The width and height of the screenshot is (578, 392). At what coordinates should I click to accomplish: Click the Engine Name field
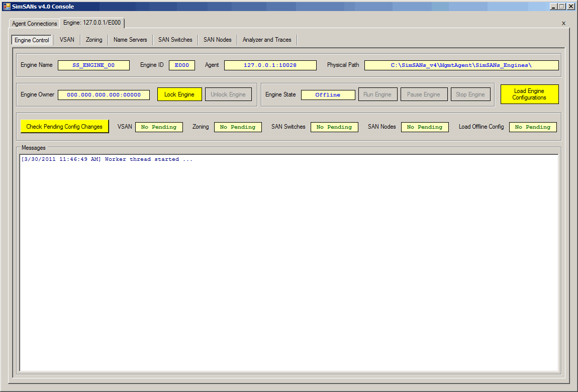[x=93, y=65]
